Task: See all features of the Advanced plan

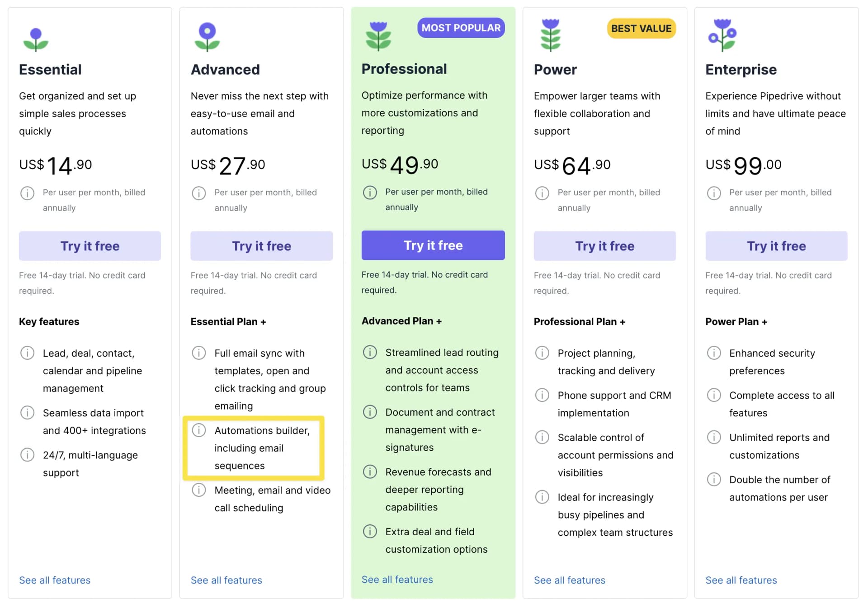Action: point(226,580)
